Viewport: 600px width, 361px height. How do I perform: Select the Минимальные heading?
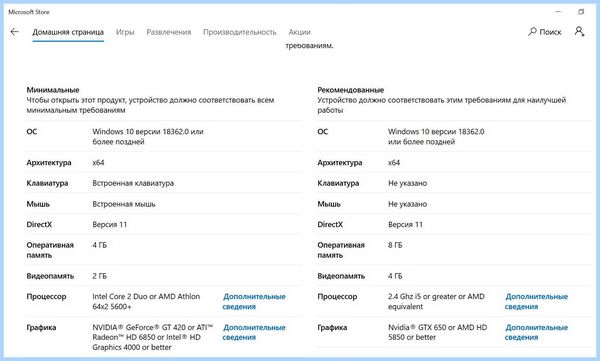[53, 90]
